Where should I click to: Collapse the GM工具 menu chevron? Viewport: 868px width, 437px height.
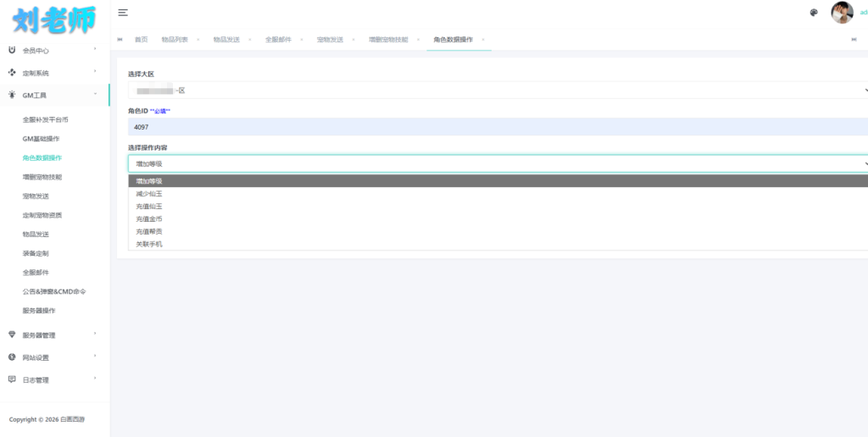pos(95,94)
